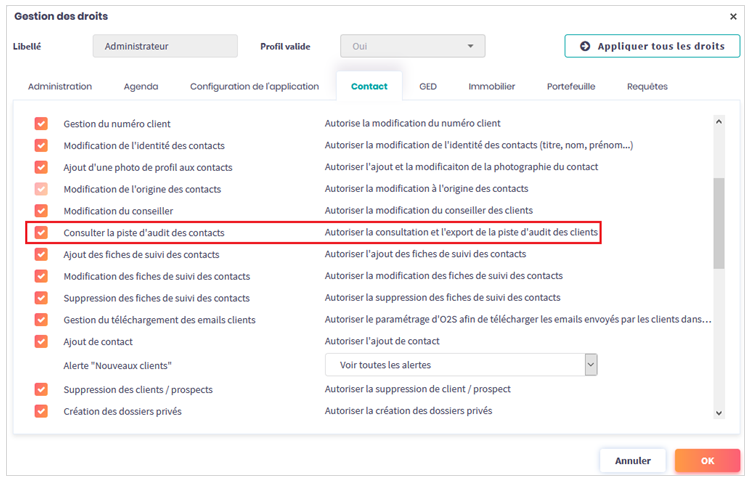This screenshot has width=751, height=481.
Task: Open the Immobilier tab
Action: pyautogui.click(x=491, y=87)
